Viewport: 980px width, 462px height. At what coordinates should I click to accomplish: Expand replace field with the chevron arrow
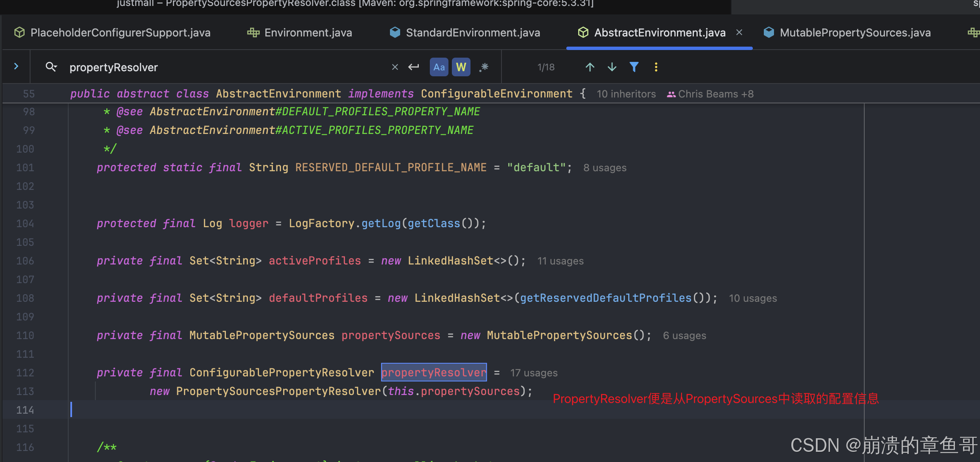point(16,67)
